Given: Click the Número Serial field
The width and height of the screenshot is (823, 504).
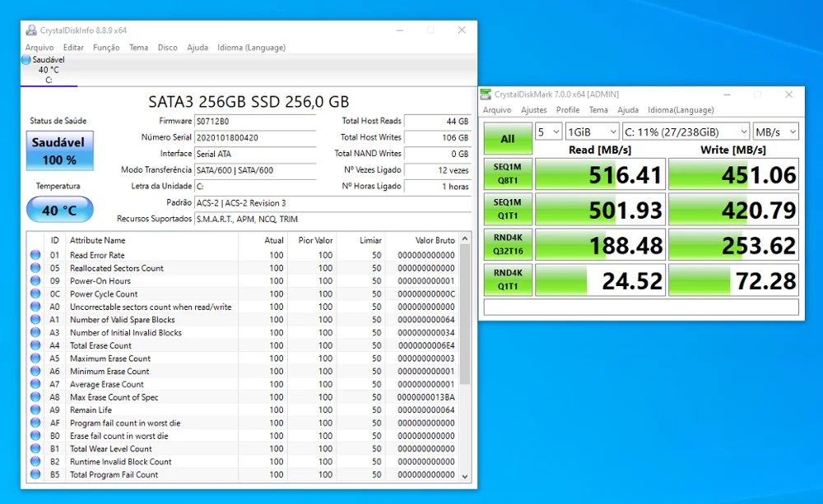Looking at the screenshot, I should click(255, 137).
